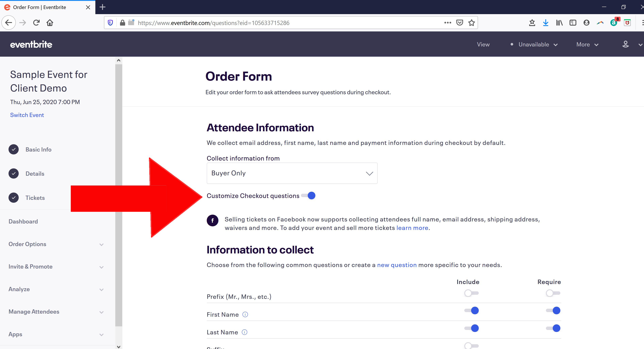
Task: Click the Switch Event link
Action: click(x=27, y=115)
